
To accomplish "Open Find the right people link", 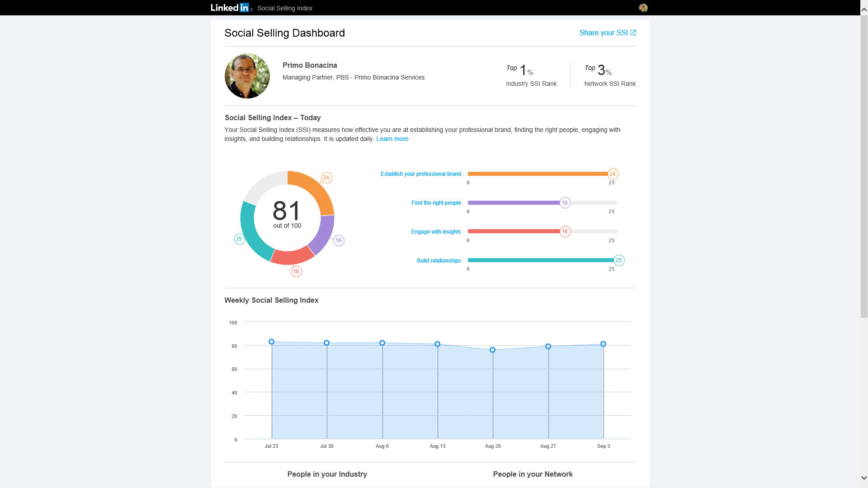I will (436, 203).
